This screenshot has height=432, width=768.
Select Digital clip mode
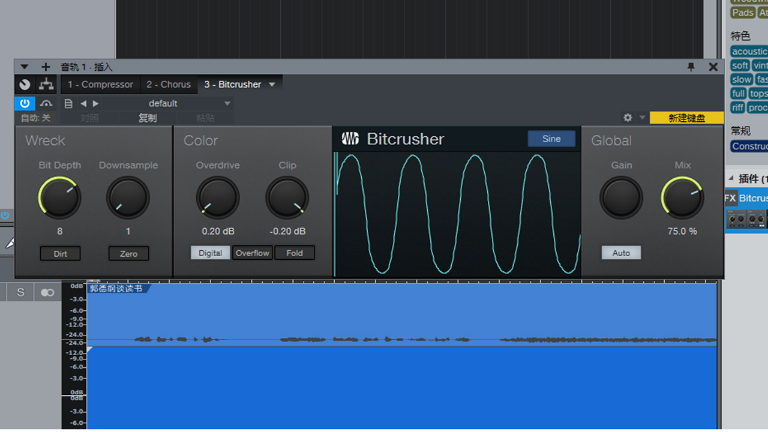click(x=210, y=253)
